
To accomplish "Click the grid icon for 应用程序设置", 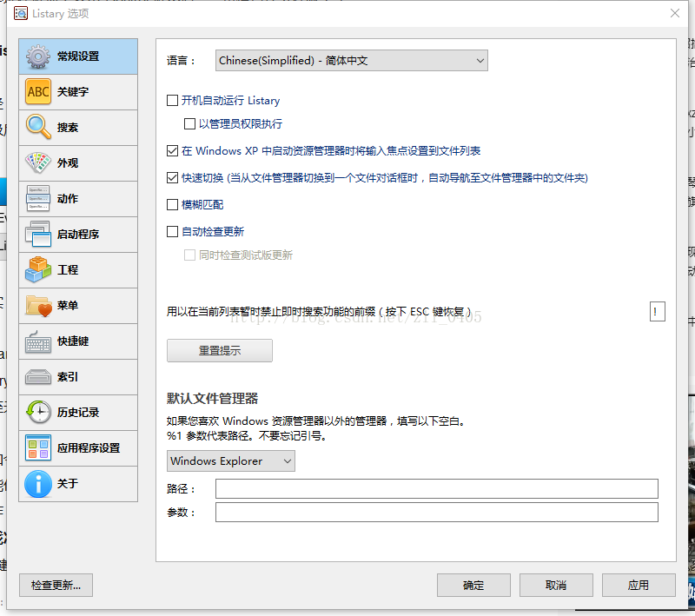I will [38, 447].
